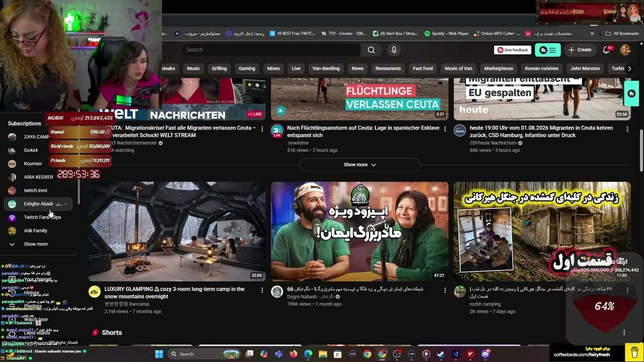Select the Van-dwelling category chip
644x362 pixels.
(326, 68)
